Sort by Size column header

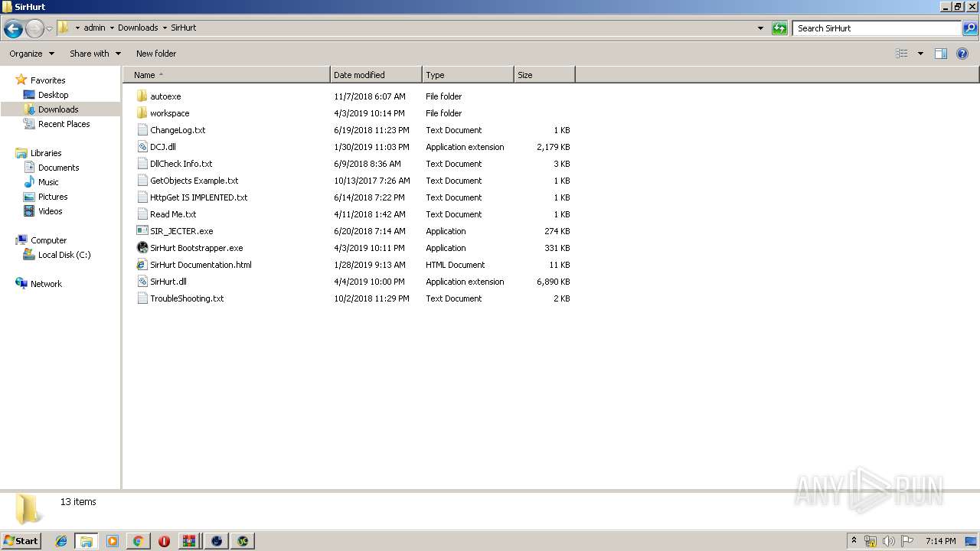click(544, 75)
